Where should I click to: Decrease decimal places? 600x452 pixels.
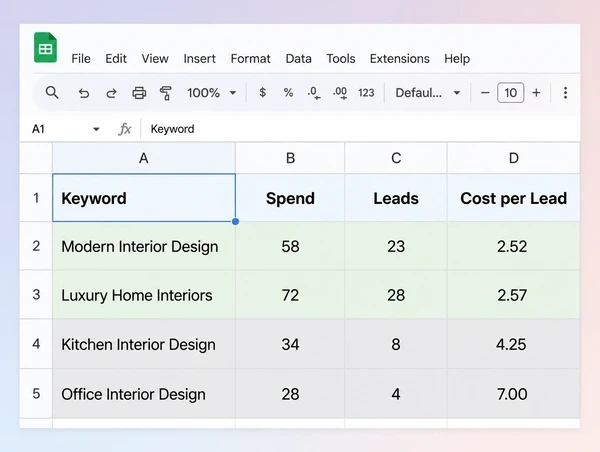[314, 93]
